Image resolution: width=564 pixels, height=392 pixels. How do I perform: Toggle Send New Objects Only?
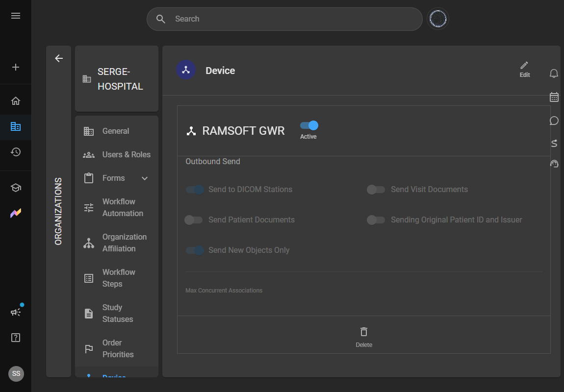(x=195, y=250)
